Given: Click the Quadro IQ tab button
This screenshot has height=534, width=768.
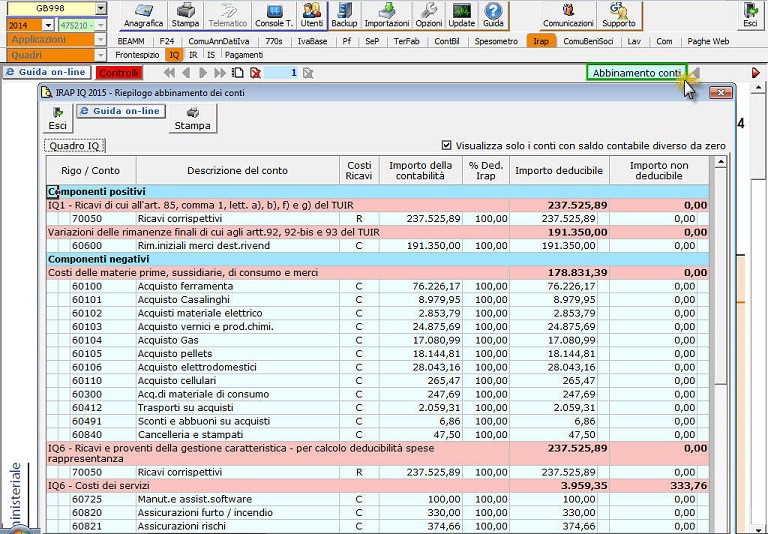Looking at the screenshot, I should [x=74, y=146].
